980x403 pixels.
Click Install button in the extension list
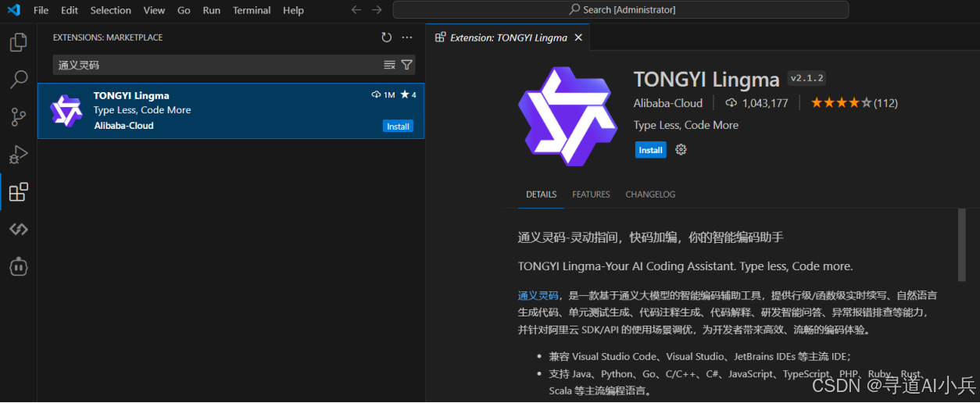click(399, 127)
